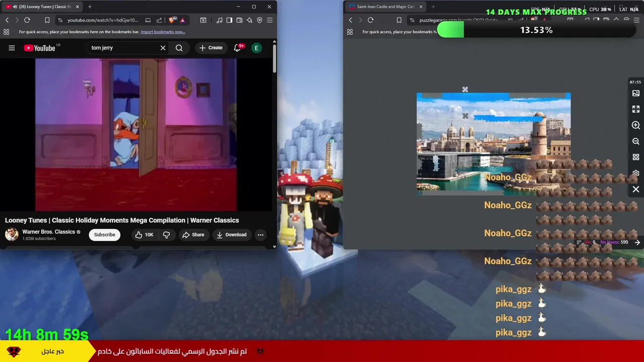Dislike the Looney Tunes video
This screenshot has width=644, height=362.
(167, 235)
